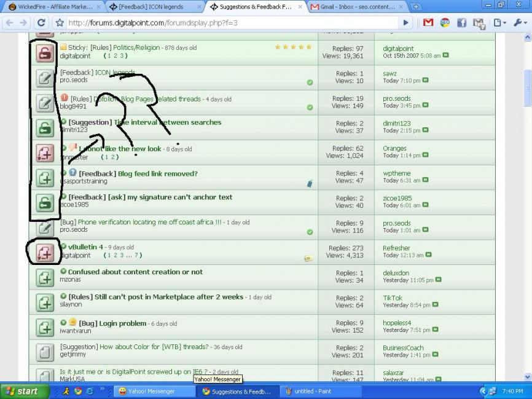Viewport: 532px width, 399px height.
Task: Bookmark this page with the star
Action: tap(60, 23)
